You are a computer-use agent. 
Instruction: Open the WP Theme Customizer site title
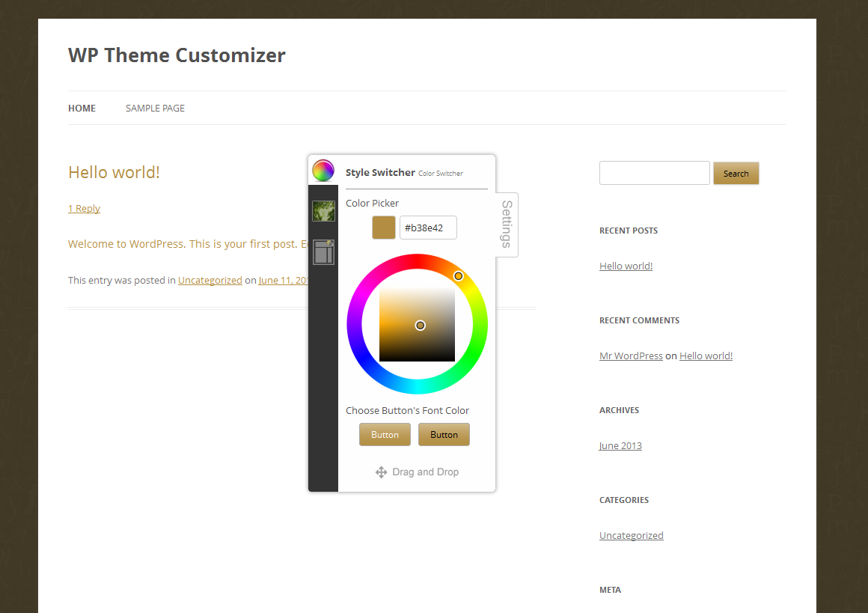177,55
